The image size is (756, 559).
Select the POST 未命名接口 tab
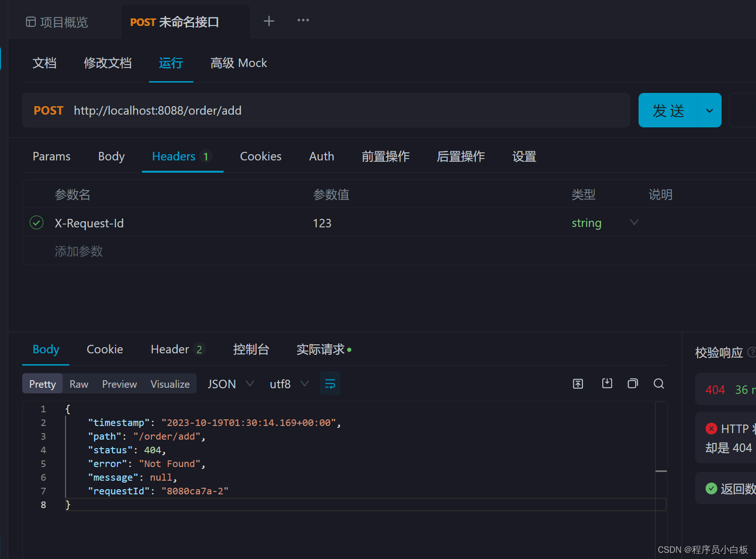(174, 22)
